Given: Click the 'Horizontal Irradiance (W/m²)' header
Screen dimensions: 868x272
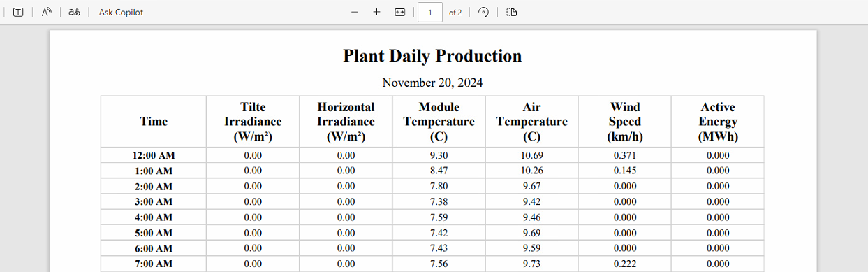Looking at the screenshot, I should [x=346, y=122].
